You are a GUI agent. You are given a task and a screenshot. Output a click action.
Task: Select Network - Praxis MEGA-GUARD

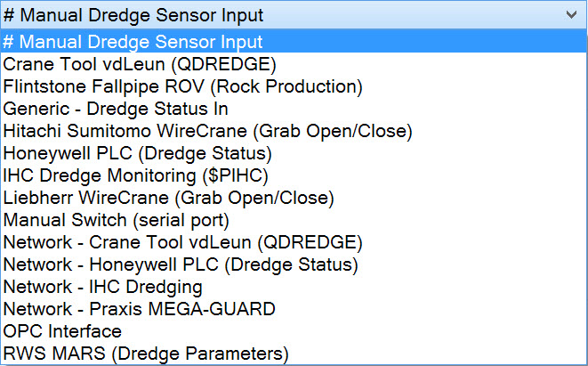[140, 309]
